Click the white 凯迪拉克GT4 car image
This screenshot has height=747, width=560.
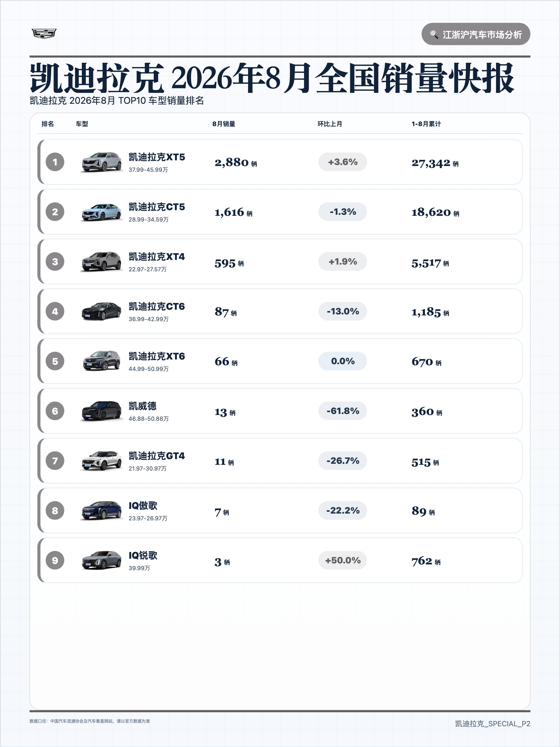[x=102, y=461]
